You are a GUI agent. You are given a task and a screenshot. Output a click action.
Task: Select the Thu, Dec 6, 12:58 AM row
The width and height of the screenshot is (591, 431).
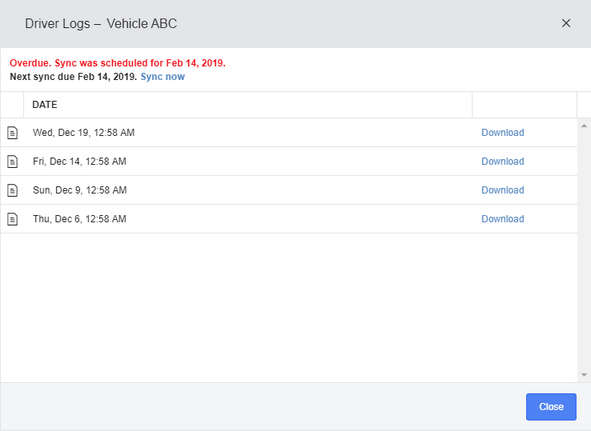[289, 219]
